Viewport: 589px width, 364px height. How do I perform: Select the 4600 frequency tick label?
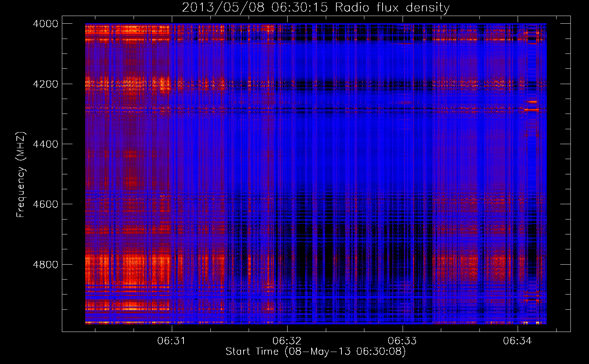click(x=46, y=204)
